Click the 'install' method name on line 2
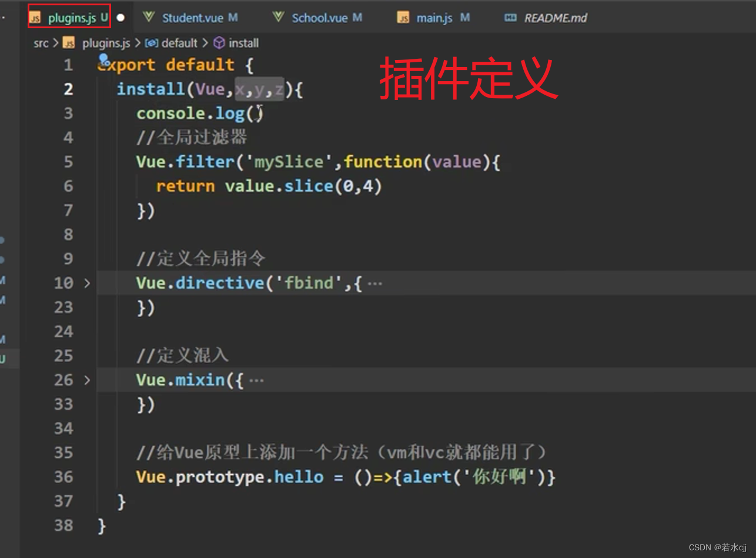 [x=151, y=89]
